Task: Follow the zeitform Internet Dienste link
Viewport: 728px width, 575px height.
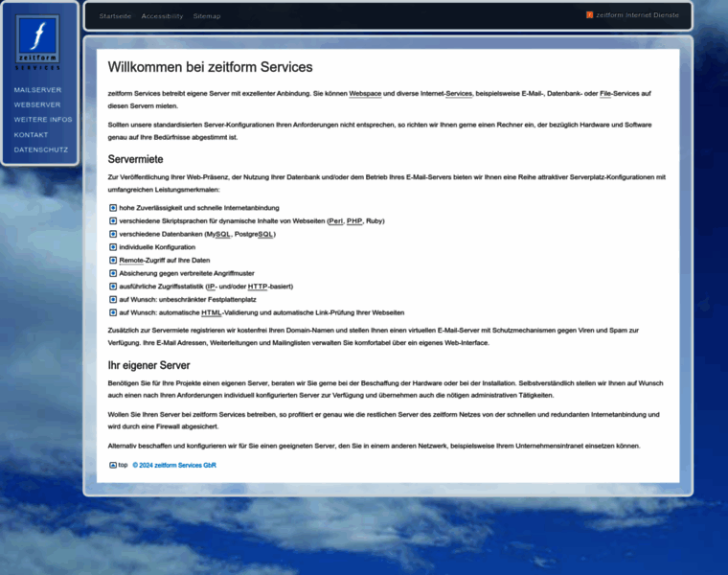Action: coord(637,15)
